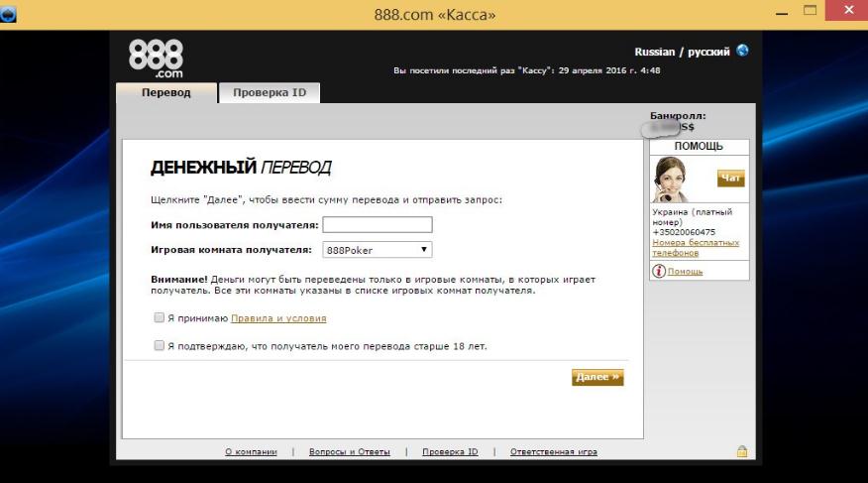Start a support session with the Чат button
Viewport: 868px width, 483px height.
tap(730, 179)
